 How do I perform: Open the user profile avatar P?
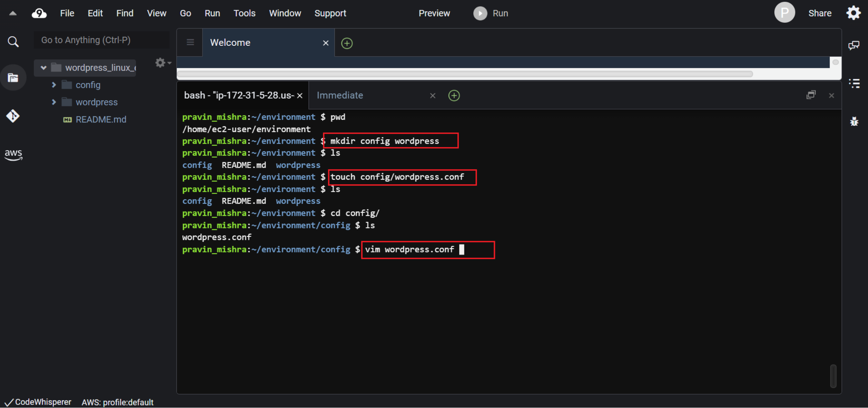click(x=784, y=12)
